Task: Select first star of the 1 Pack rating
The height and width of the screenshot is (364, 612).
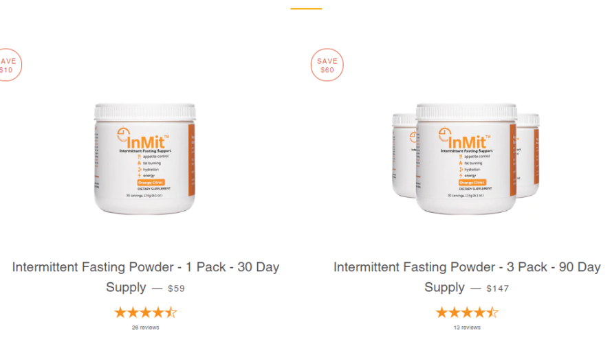Action: click(x=120, y=312)
